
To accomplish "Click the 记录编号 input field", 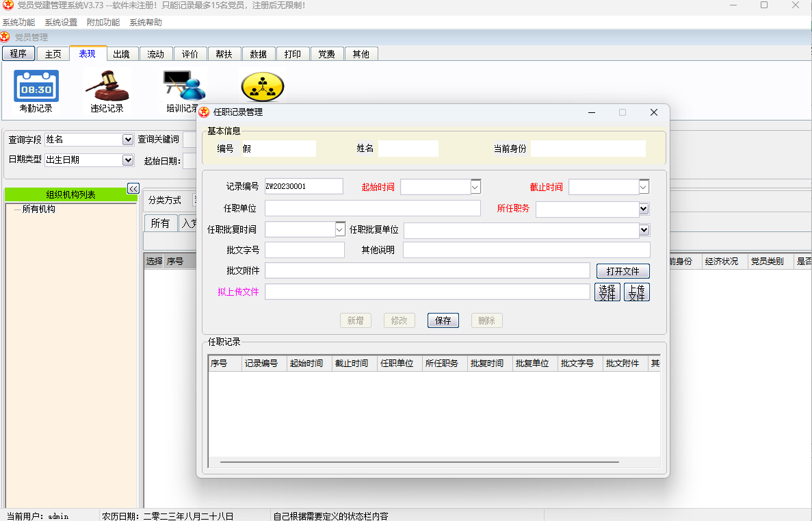I will point(304,186).
